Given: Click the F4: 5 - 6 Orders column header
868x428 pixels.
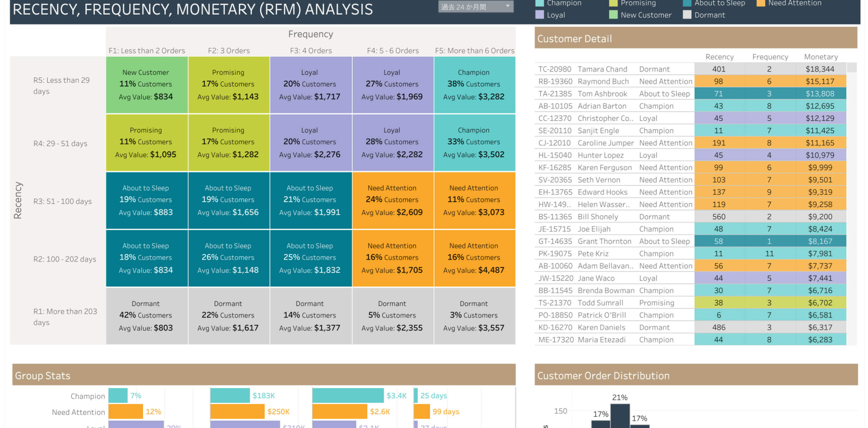Looking at the screenshot, I should click(392, 51).
